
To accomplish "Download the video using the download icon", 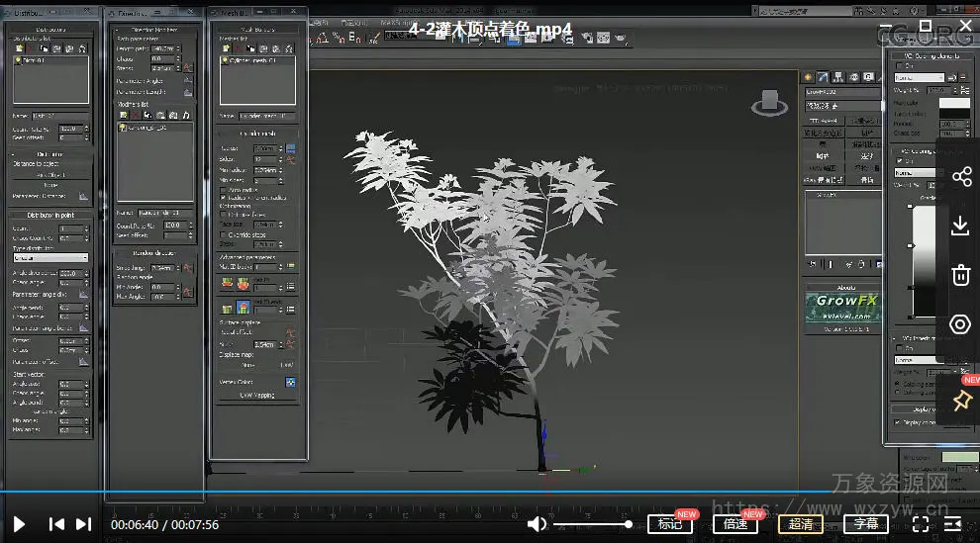I will [960, 226].
